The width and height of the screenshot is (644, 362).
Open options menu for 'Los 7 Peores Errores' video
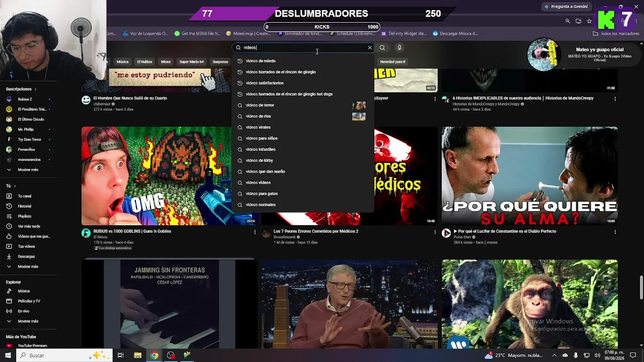click(x=435, y=232)
